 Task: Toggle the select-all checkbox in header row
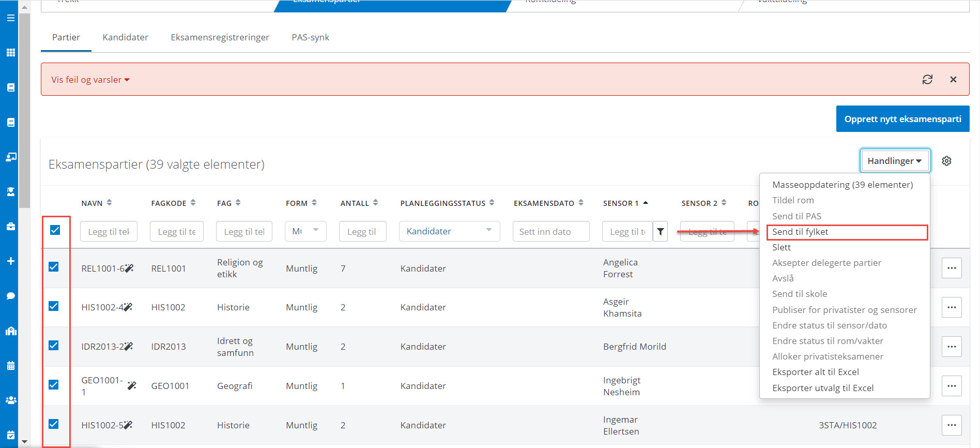click(55, 230)
